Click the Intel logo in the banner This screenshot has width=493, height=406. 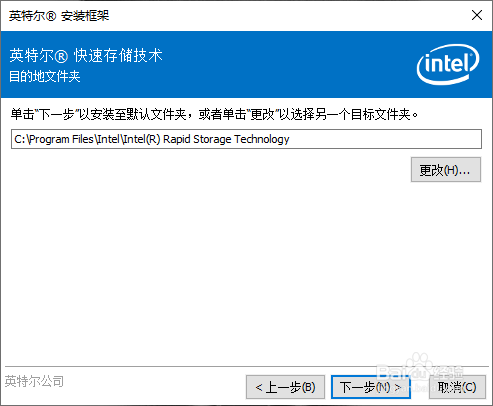(448, 64)
